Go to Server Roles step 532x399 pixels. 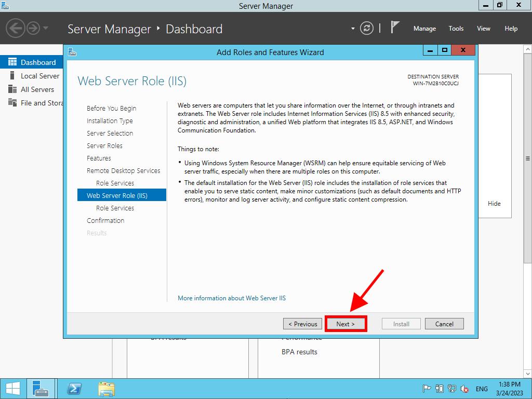pos(104,146)
